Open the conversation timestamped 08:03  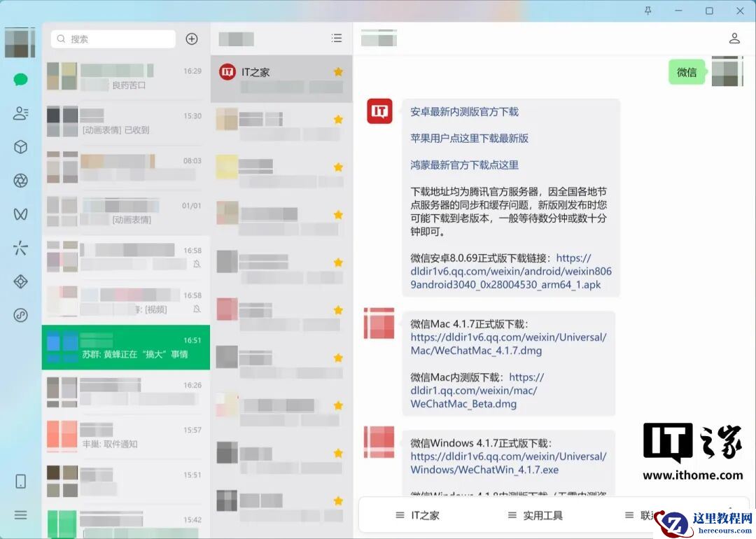(126, 167)
